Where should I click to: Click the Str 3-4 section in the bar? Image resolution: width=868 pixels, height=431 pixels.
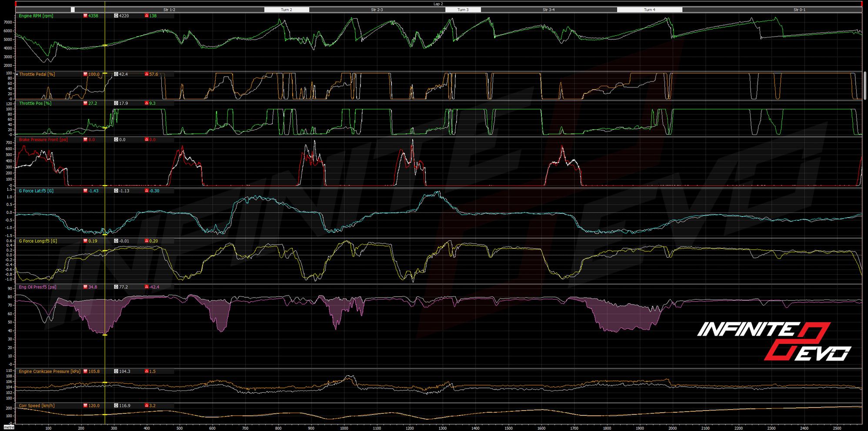[x=548, y=10]
